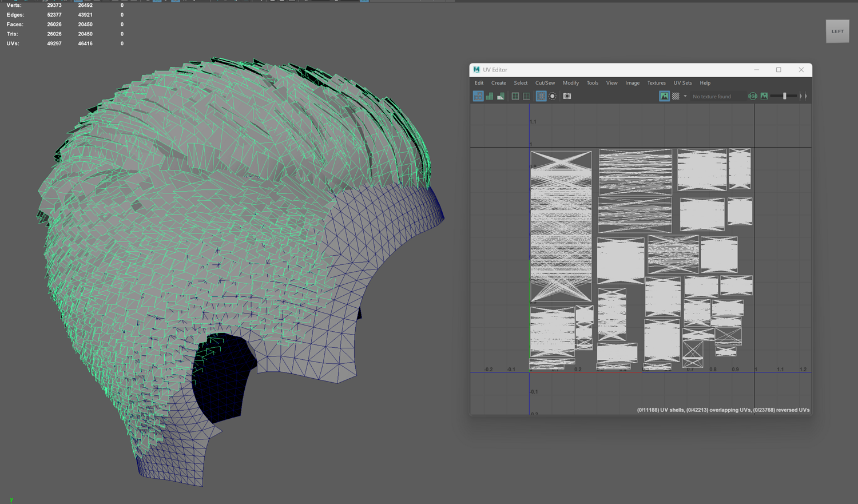Click the Verts value 26492
858x504 pixels.
tap(85, 5)
